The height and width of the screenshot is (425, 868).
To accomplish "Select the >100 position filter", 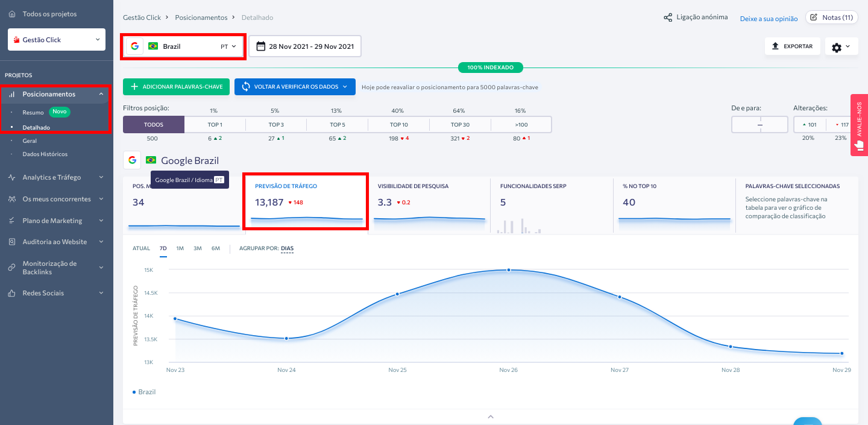I will tap(521, 125).
